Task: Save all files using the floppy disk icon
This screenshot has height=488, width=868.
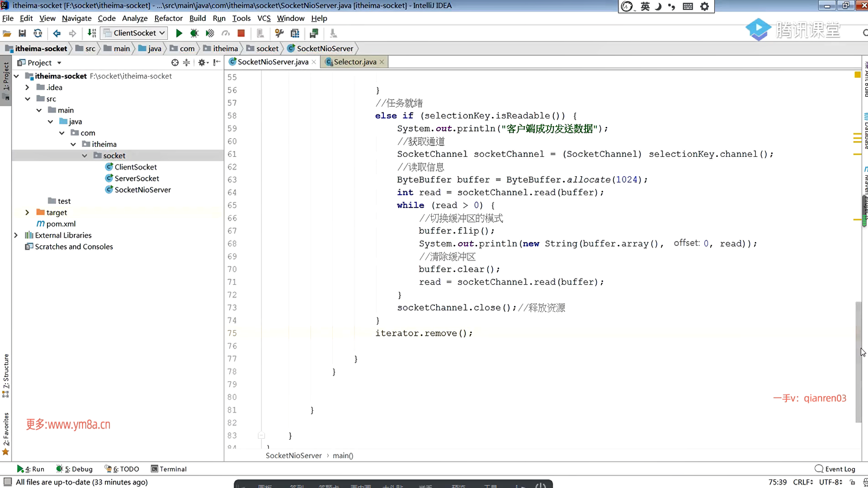Action: coord(22,33)
